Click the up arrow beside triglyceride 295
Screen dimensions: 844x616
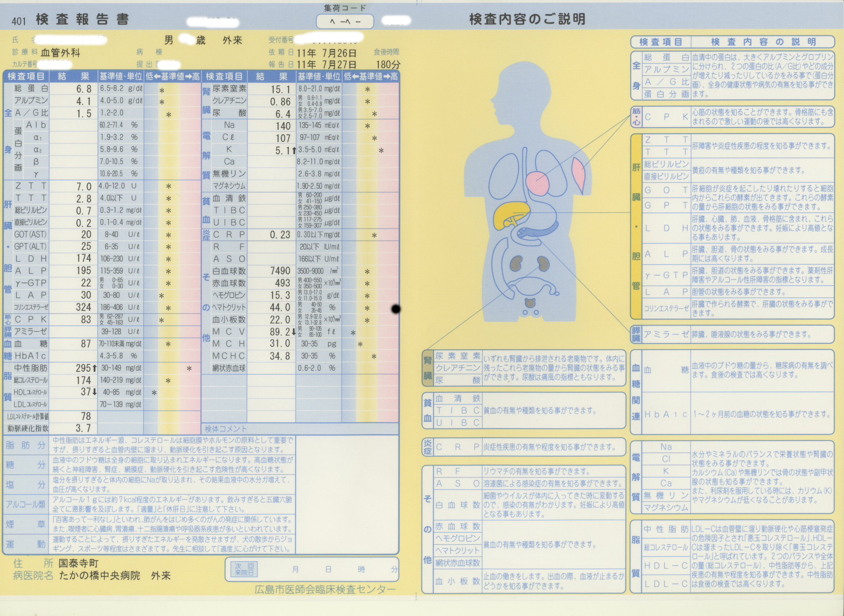[95, 368]
